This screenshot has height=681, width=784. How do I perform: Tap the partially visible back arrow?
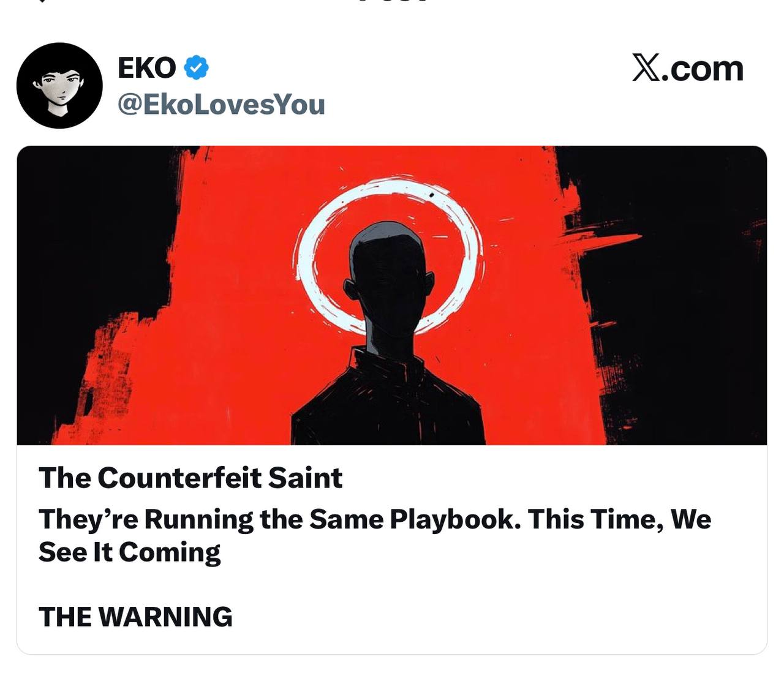[41, 1]
